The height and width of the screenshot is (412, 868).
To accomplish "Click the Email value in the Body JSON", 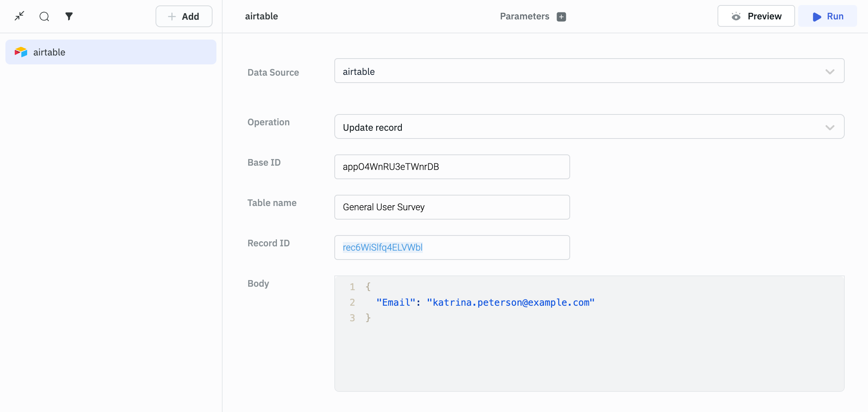I will pos(511,302).
